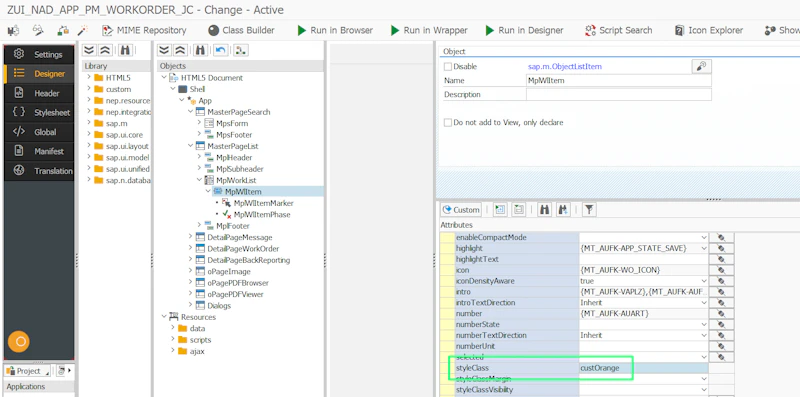Click the sap.m.ObjectListItem link
Image resolution: width=800 pixels, height=397 pixels.
(565, 66)
